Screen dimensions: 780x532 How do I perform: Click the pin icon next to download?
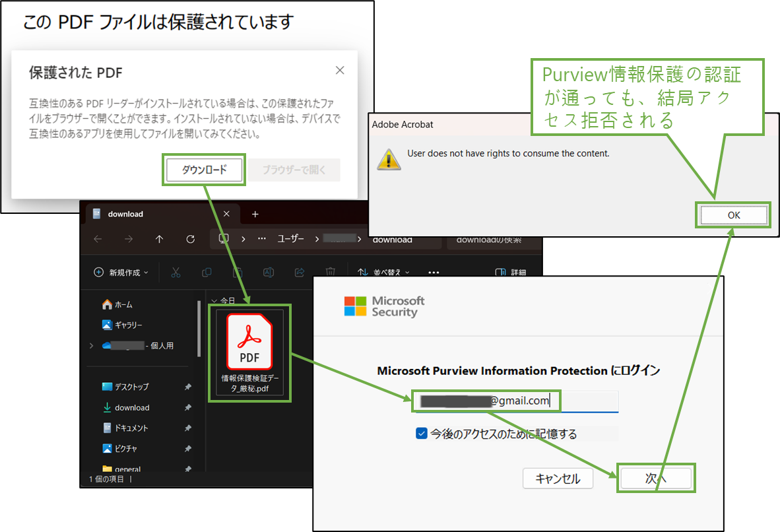(187, 408)
